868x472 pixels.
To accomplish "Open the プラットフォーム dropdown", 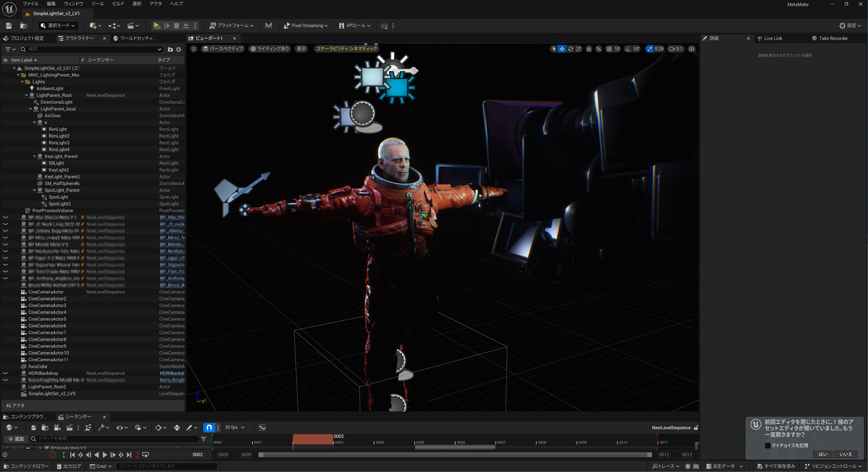I will [x=231, y=26].
